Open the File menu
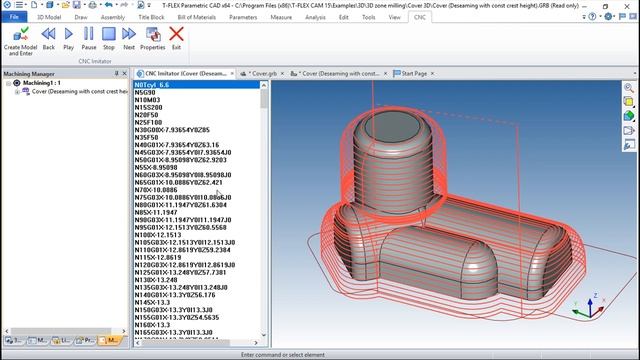Image resolution: width=640 pixels, height=360 pixels. tap(14, 17)
